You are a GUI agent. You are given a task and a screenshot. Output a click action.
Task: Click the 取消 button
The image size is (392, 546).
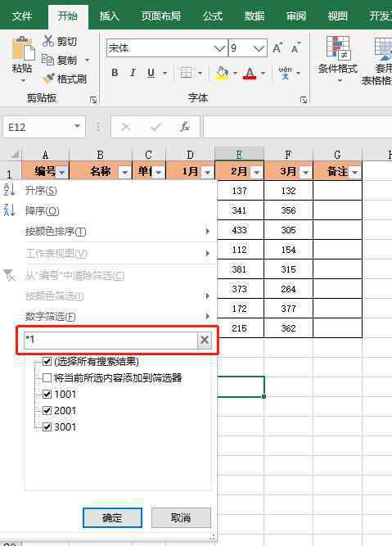click(x=181, y=517)
